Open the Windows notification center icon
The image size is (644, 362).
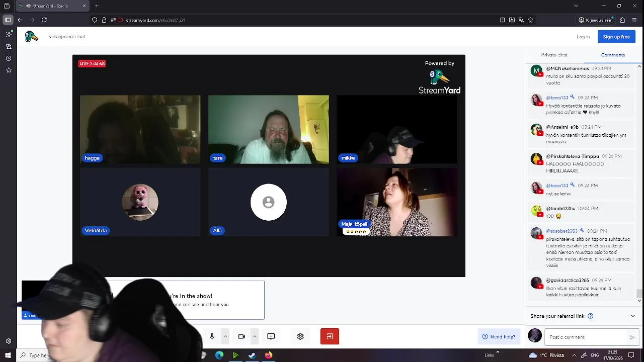631,355
